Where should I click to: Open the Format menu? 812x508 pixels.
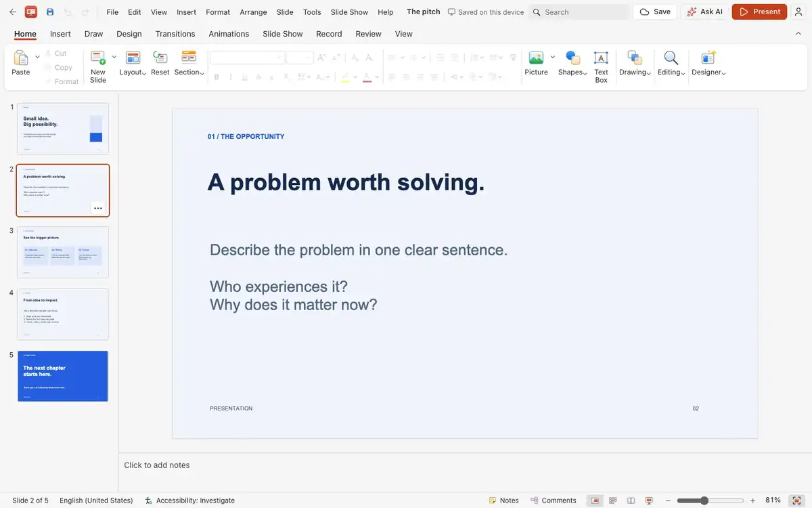218,12
